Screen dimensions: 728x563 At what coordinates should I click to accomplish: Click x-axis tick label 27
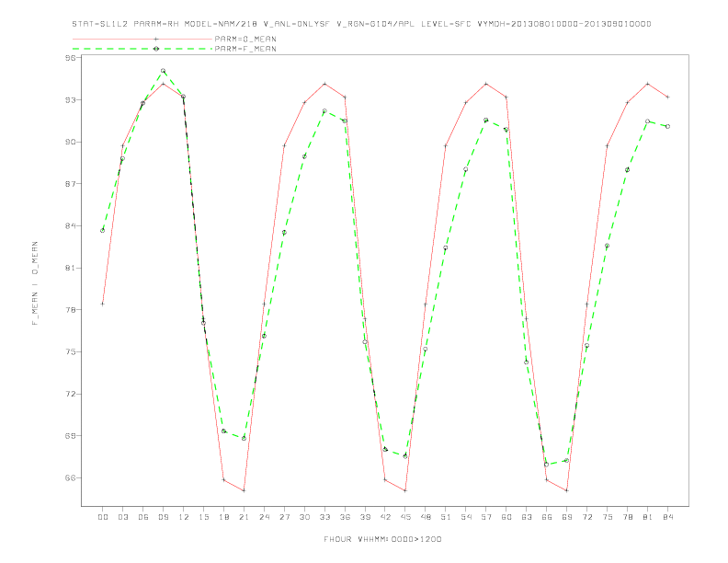tap(285, 517)
